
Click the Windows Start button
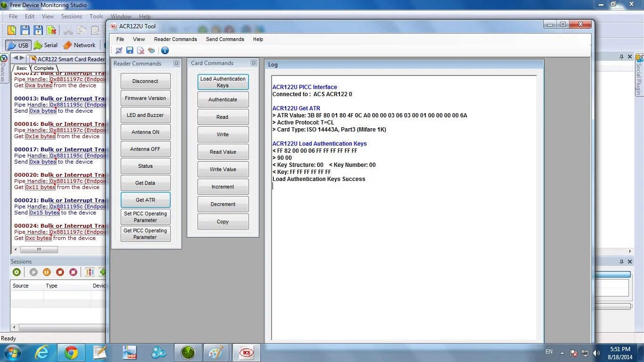tap(12, 353)
